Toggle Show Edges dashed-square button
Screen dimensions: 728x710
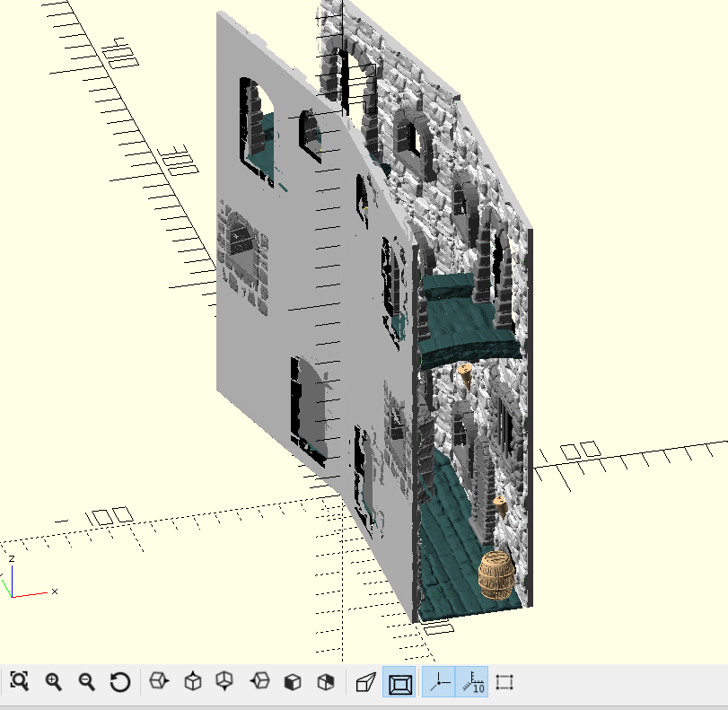pyautogui.click(x=504, y=683)
